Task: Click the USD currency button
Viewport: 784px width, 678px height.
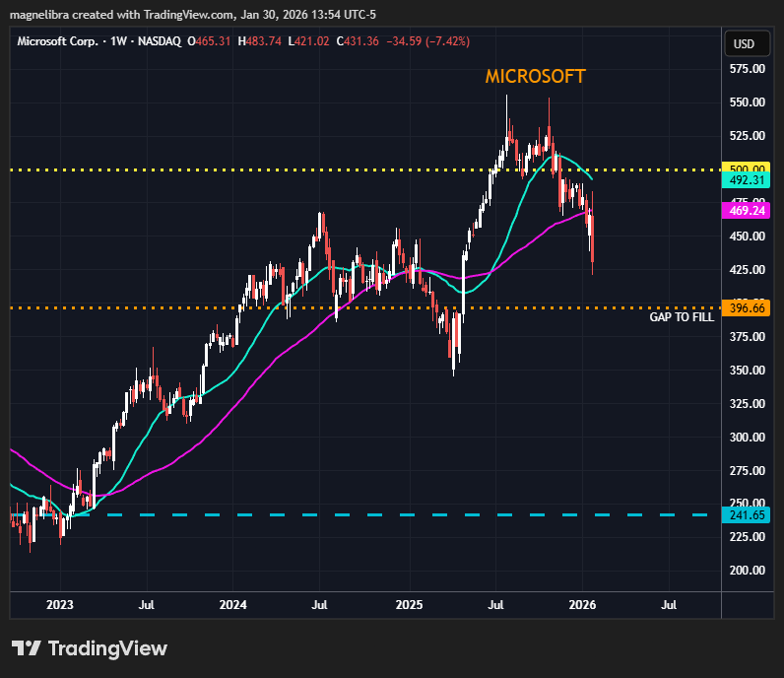Action: tap(747, 44)
